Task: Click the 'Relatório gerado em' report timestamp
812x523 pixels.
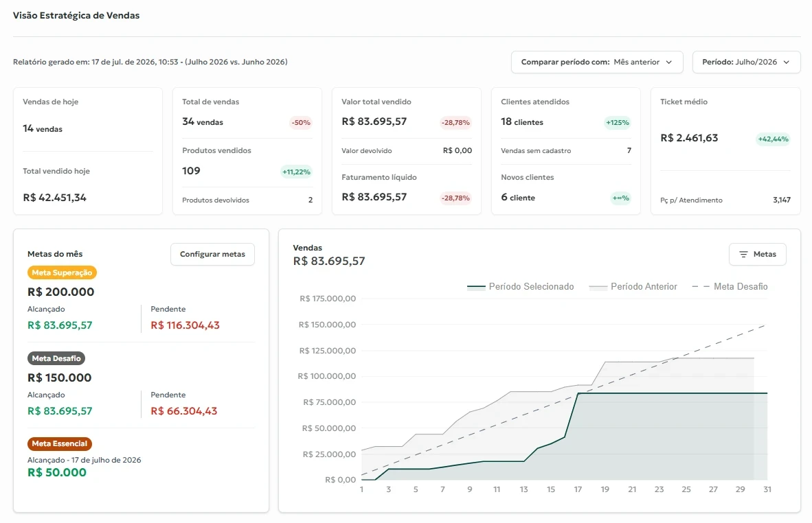Action: coord(150,62)
